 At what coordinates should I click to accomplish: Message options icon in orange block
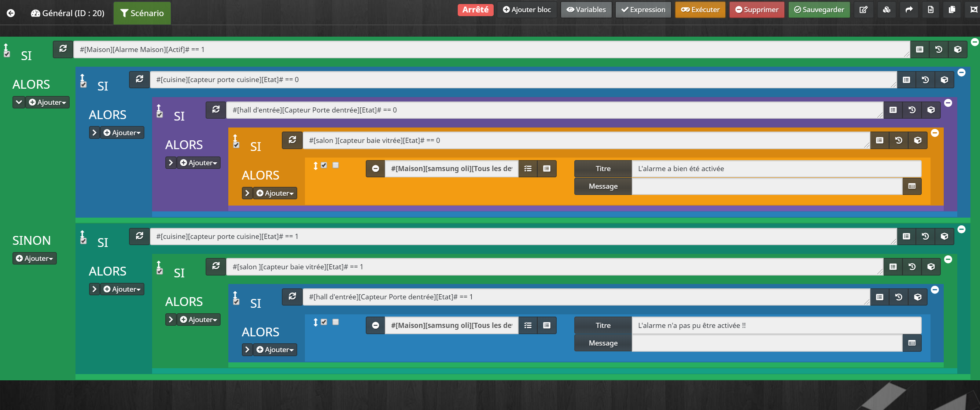tap(912, 186)
